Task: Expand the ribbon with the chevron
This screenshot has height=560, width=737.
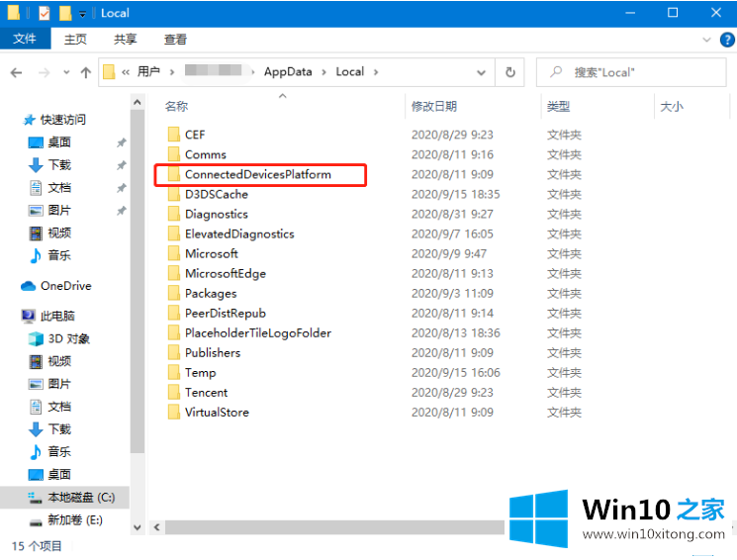Action: click(705, 40)
